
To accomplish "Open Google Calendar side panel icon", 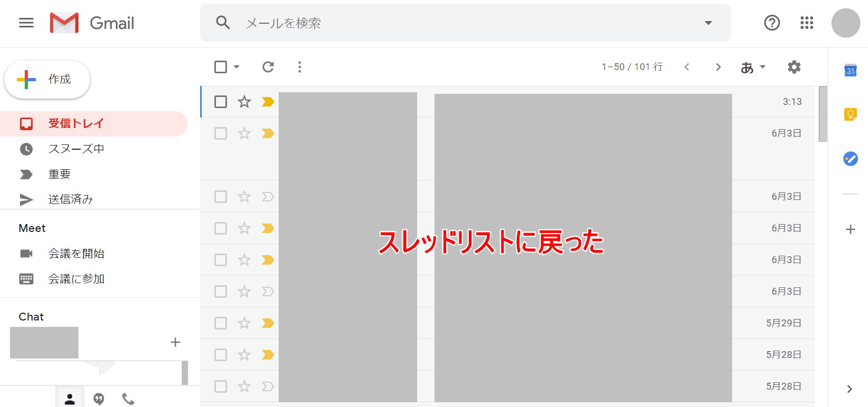I will point(851,70).
